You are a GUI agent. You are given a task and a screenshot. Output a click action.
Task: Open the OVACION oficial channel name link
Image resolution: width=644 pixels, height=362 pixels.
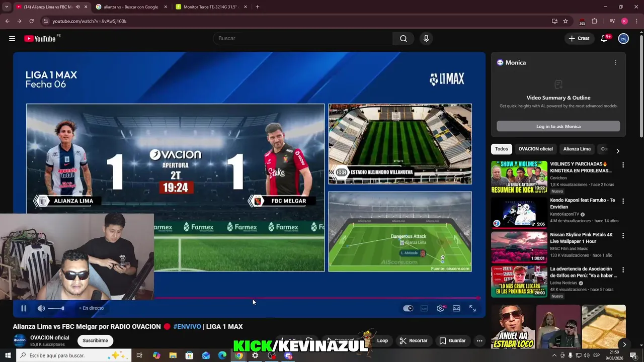pyautogui.click(x=50, y=338)
